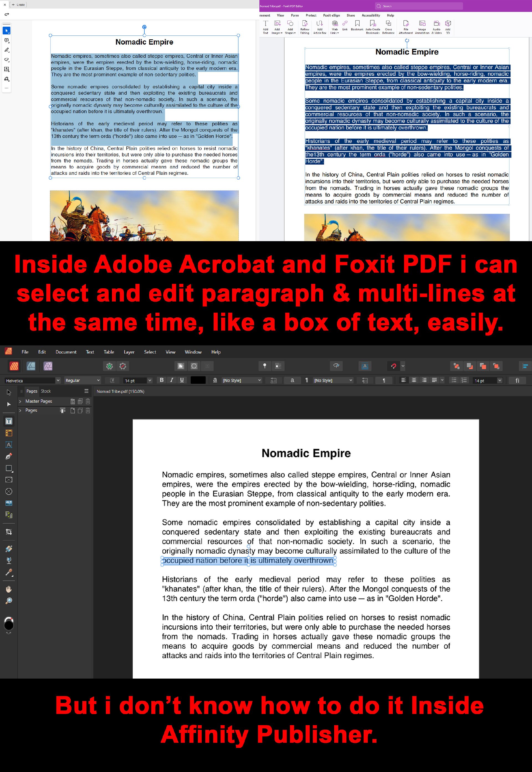532x772 pixels.
Task: Click Web Links in Foxit ribbon
Action: click(x=335, y=27)
